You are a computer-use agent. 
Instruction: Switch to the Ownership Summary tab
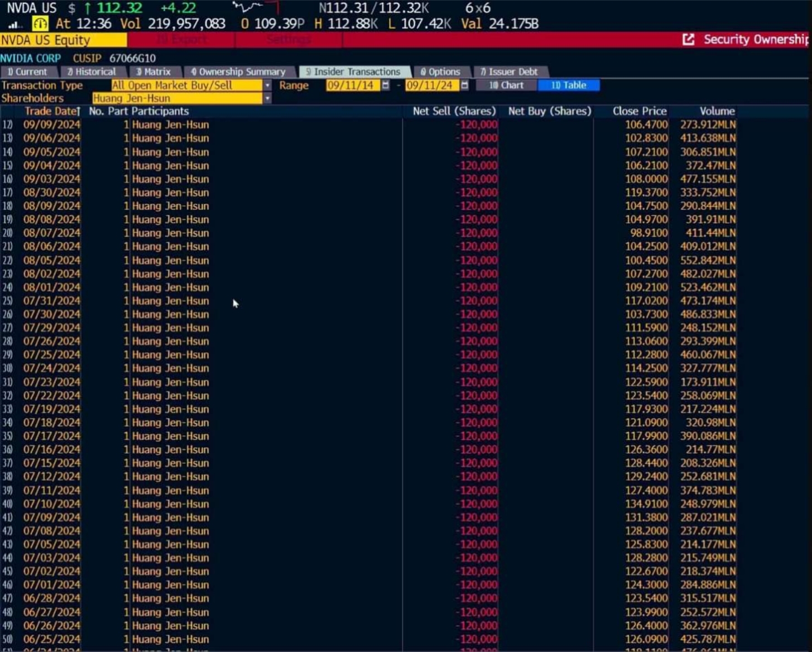(x=239, y=72)
